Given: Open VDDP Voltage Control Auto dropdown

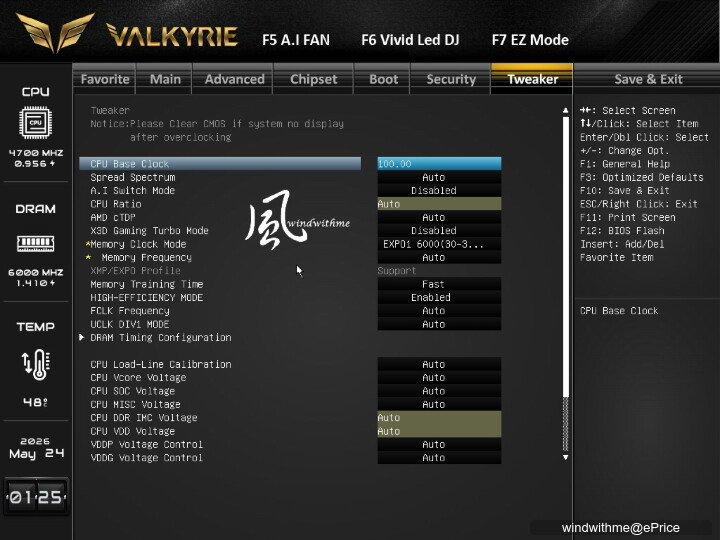Looking at the screenshot, I should coord(439,444).
